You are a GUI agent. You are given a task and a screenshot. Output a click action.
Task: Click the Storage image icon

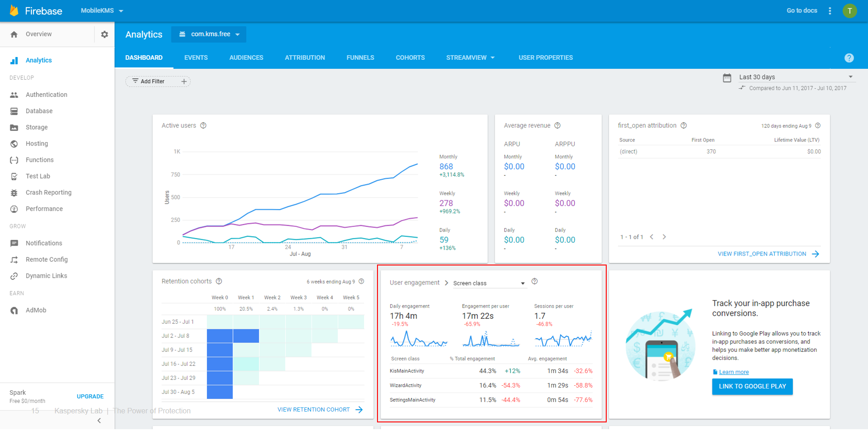tap(14, 127)
